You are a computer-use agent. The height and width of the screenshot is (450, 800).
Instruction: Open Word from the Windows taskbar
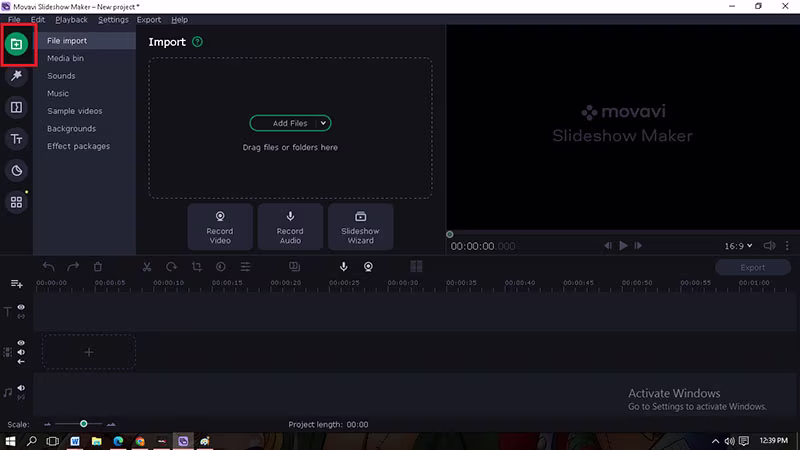pos(75,441)
